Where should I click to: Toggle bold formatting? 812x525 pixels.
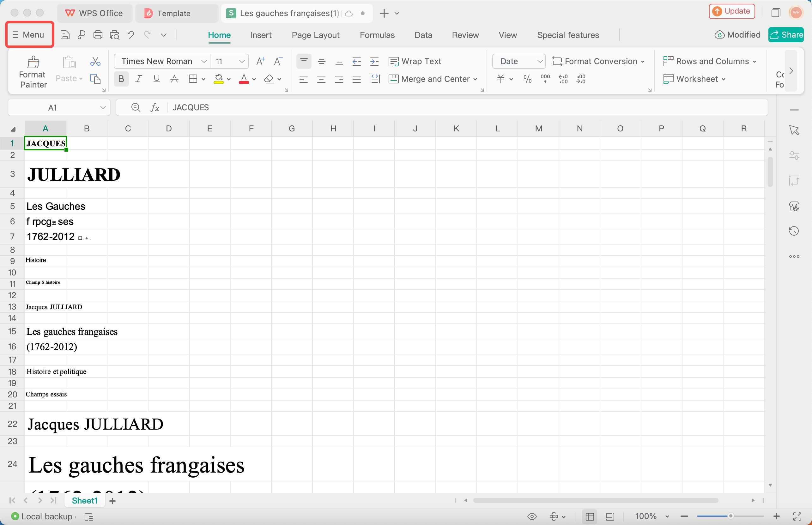121,79
